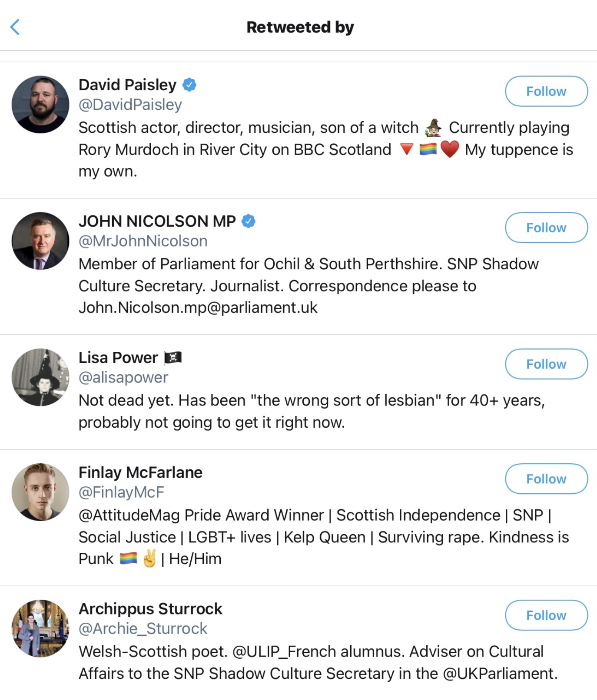Open David Paisley's profile picture

(x=40, y=105)
